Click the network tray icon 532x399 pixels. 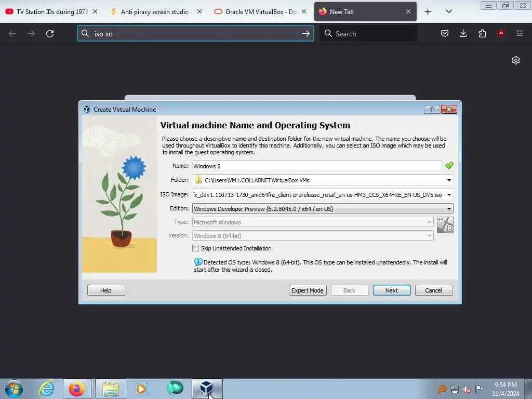point(454,389)
